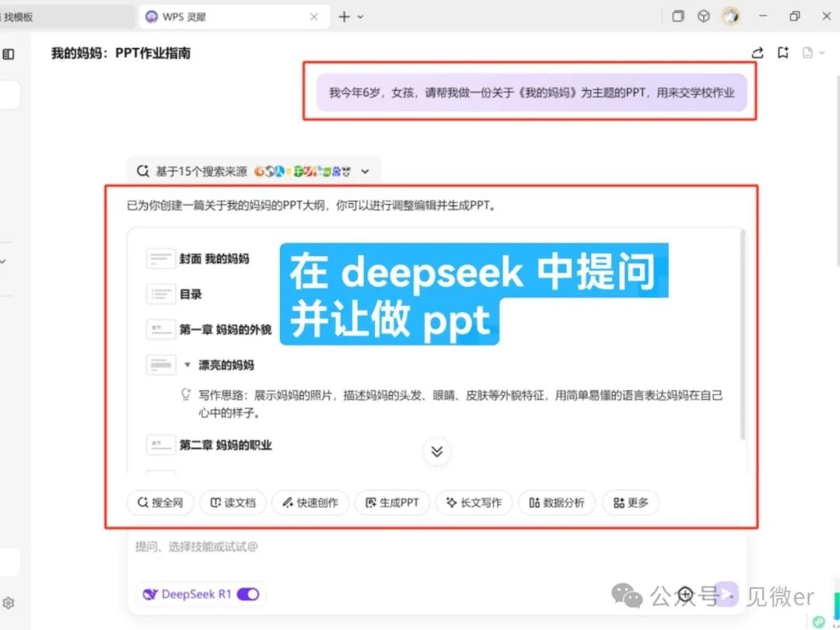Click the 长文写作 skill button
The width and height of the screenshot is (840, 630).
474,502
